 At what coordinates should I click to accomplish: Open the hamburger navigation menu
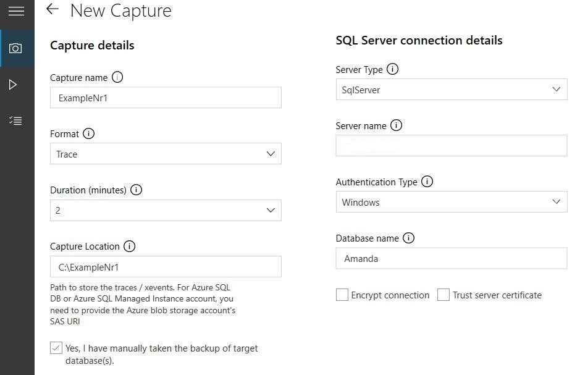click(17, 11)
